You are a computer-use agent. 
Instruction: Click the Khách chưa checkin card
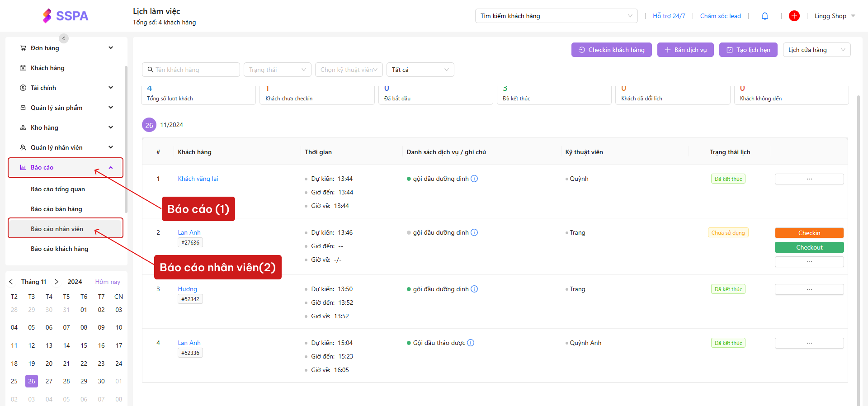pos(317,95)
